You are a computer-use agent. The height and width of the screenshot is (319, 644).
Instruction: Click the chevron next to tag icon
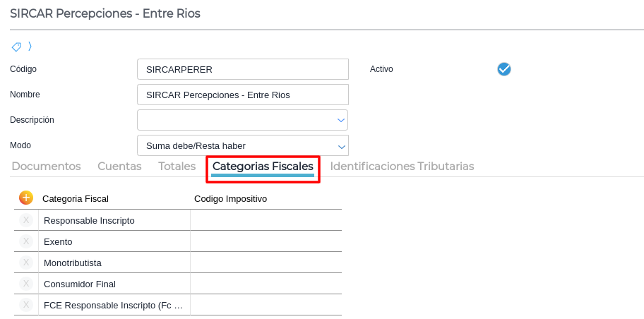(x=30, y=47)
